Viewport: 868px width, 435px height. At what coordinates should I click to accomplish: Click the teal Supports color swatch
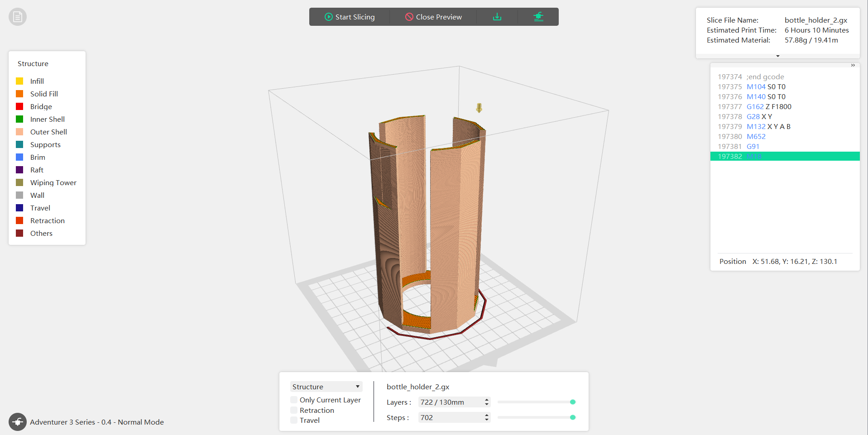tap(19, 144)
